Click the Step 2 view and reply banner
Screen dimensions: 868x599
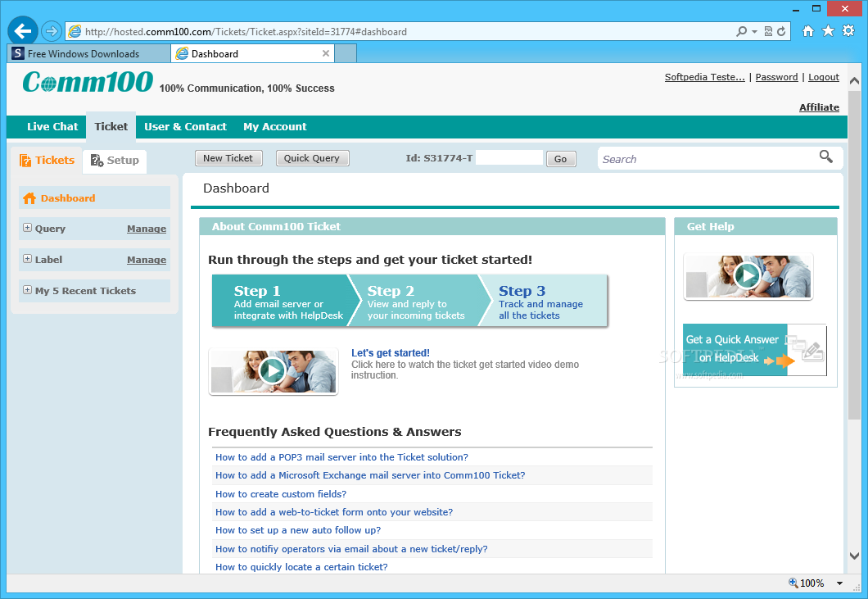point(418,301)
